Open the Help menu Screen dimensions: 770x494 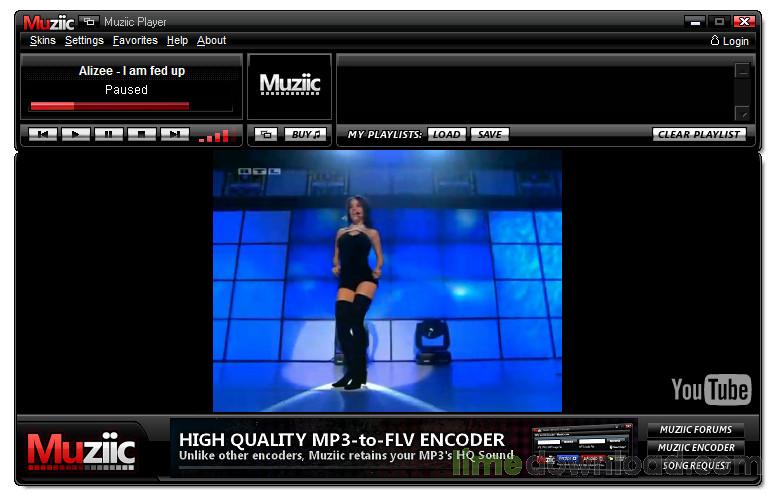pos(177,41)
